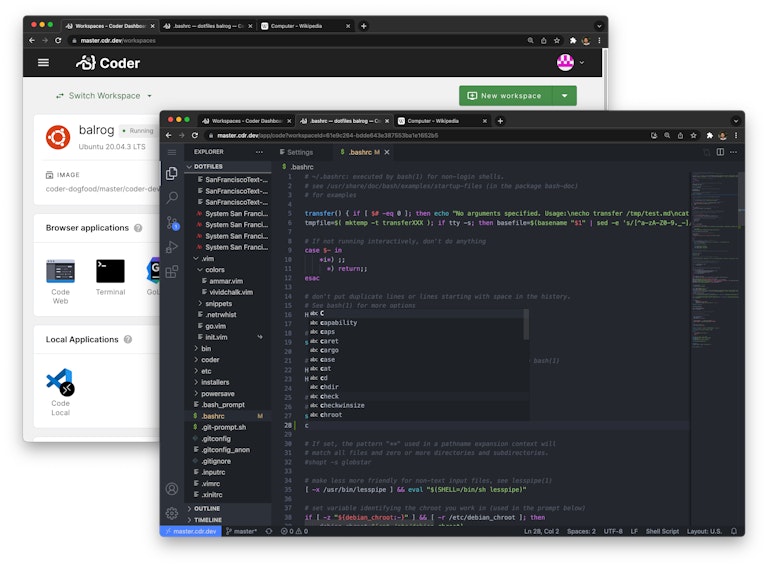
Task: Expand the installers folder
Action: click(228, 382)
